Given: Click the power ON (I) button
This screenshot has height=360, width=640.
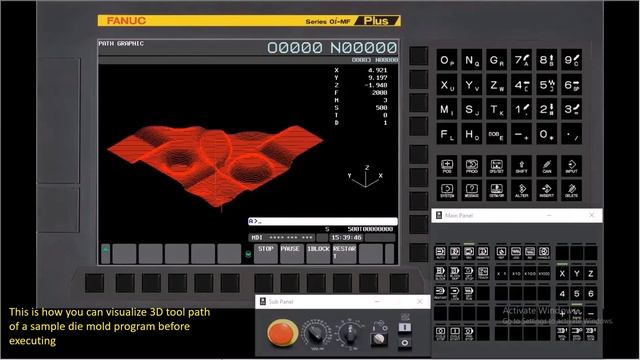Looking at the screenshot, I should [x=404, y=327].
